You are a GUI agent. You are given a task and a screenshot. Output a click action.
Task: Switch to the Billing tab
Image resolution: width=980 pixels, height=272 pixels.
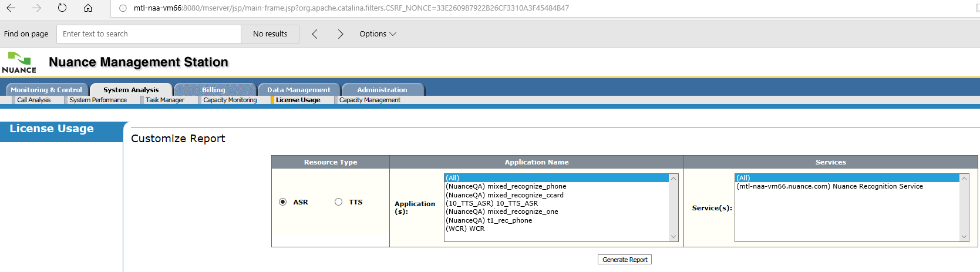click(214, 90)
